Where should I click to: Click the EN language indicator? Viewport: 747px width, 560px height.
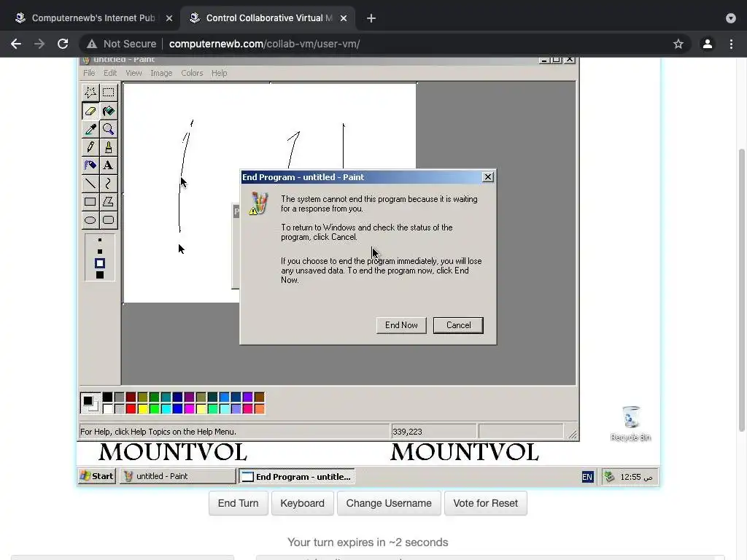click(x=587, y=477)
